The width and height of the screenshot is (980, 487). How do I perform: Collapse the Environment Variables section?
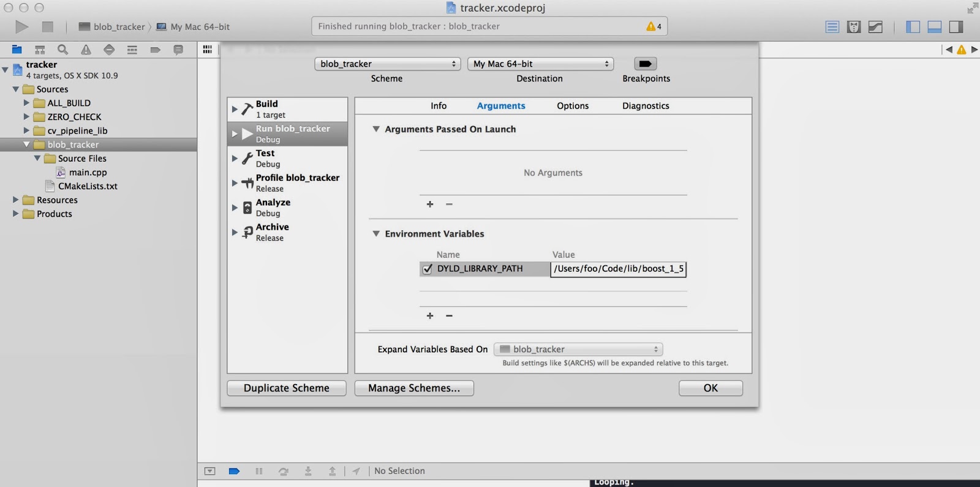[376, 233]
